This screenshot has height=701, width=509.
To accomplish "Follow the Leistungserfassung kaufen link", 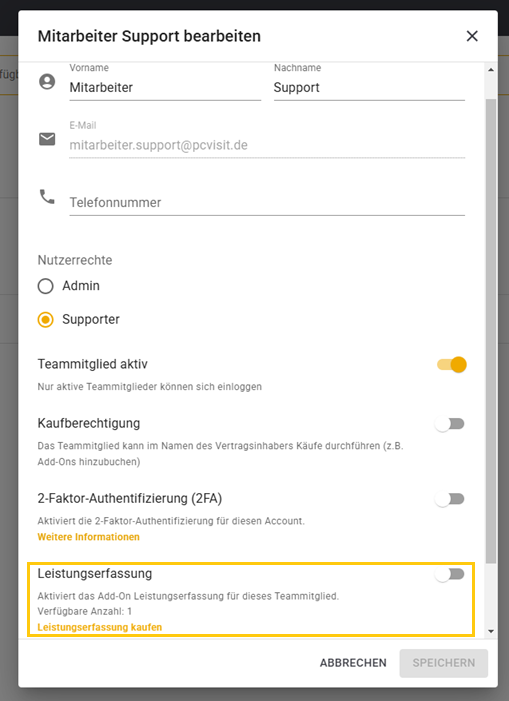I will [100, 627].
